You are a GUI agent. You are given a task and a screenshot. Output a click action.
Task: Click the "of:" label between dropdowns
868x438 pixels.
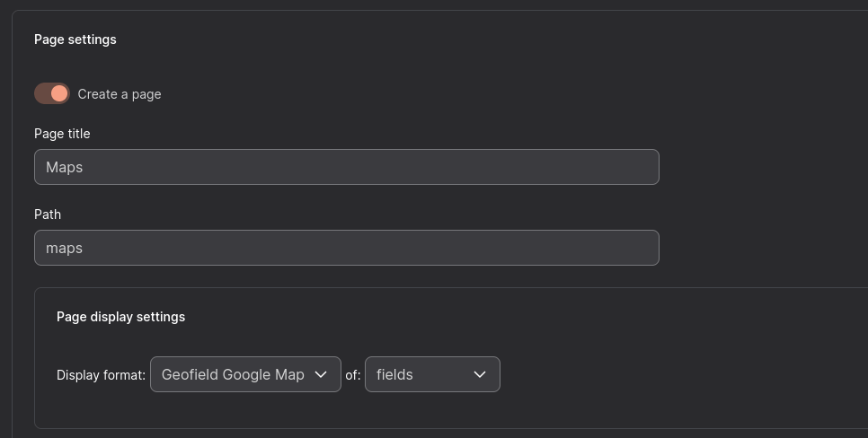point(352,375)
